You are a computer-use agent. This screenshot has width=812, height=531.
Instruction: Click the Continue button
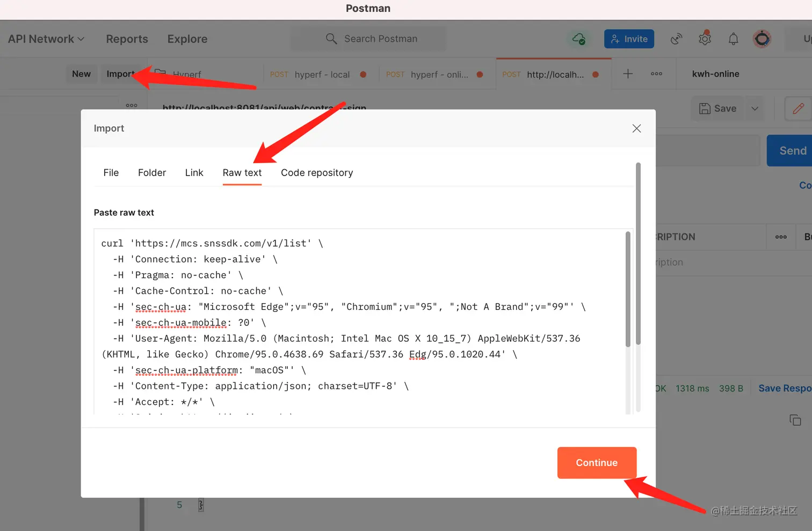[597, 463]
